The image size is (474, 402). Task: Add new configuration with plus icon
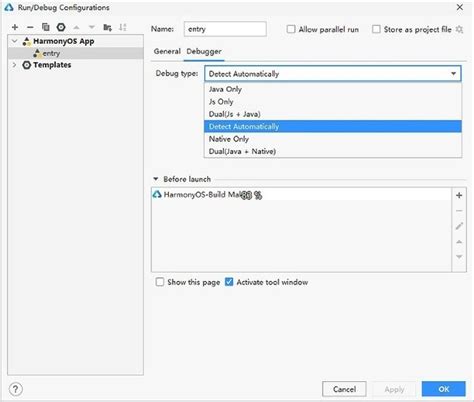(15, 27)
